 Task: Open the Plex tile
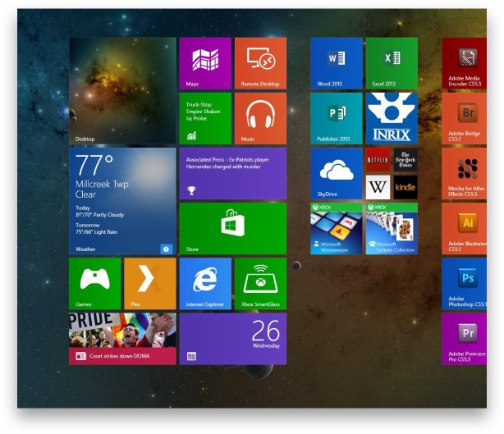coord(150,284)
